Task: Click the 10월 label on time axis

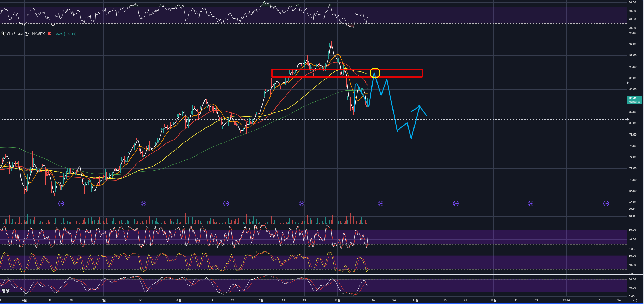Action: (x=337, y=300)
